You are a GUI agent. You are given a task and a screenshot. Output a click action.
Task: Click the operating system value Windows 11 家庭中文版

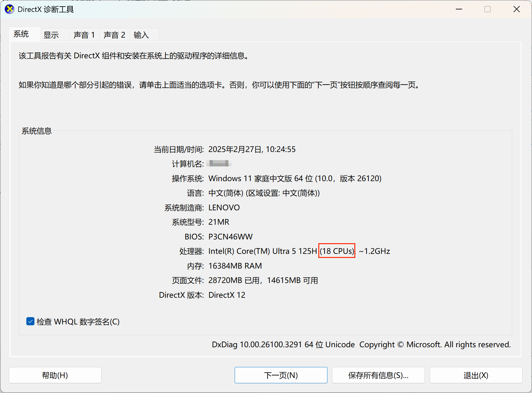[250, 178]
